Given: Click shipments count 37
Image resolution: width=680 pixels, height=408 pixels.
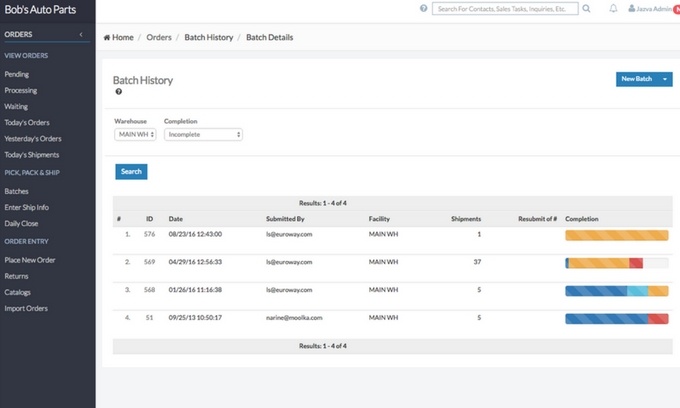Looking at the screenshot, I should coord(477,262).
